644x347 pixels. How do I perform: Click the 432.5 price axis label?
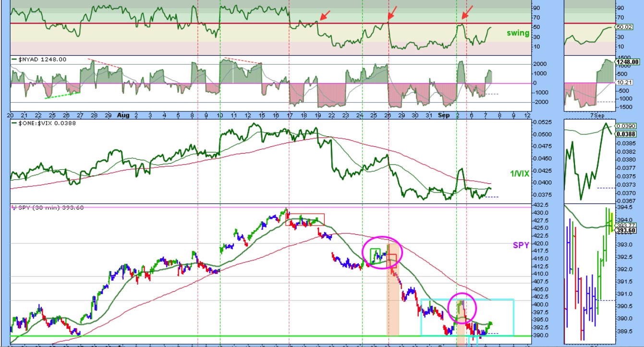542,206
